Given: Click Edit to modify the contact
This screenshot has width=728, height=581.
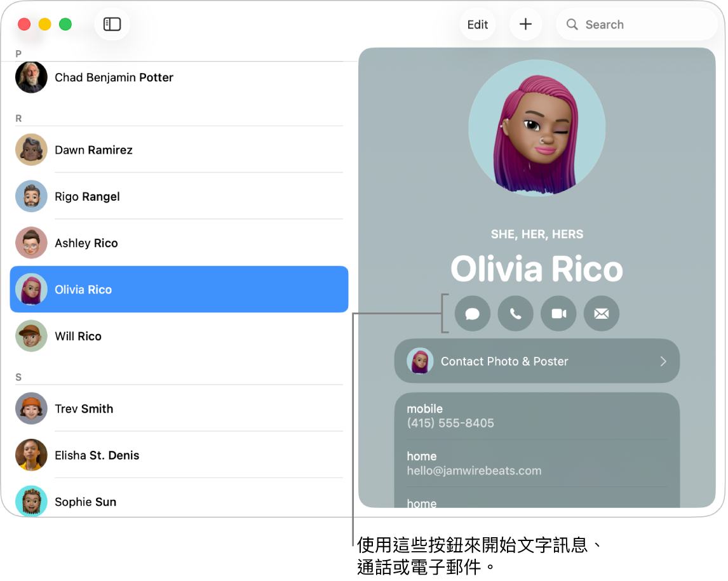Looking at the screenshot, I should click(478, 25).
